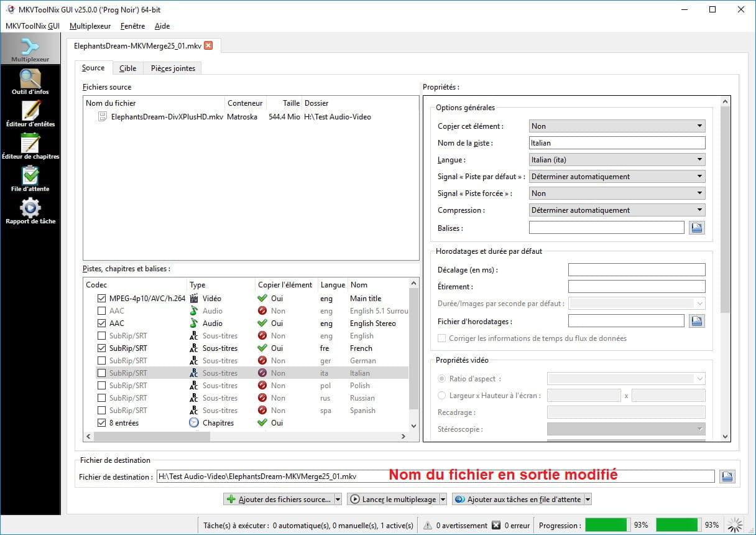This screenshot has height=535, width=756.
Task: Enable the Italian subtitle track checkbox
Action: tap(101, 373)
